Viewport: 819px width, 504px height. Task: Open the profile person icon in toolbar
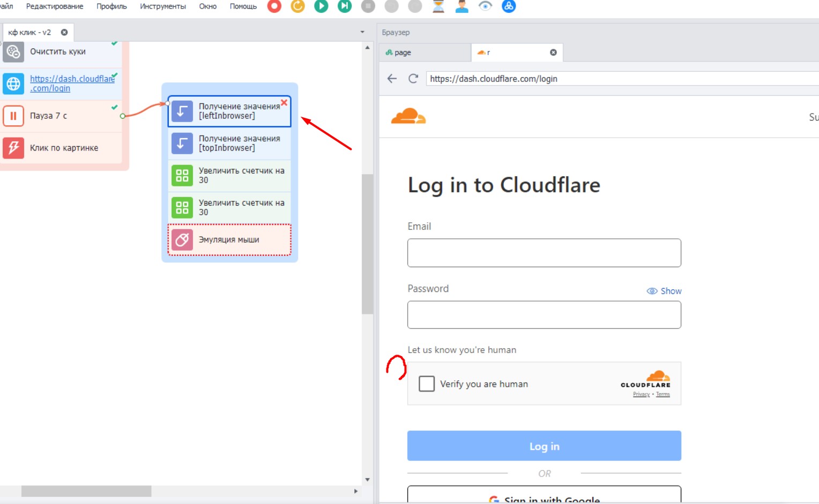click(461, 6)
